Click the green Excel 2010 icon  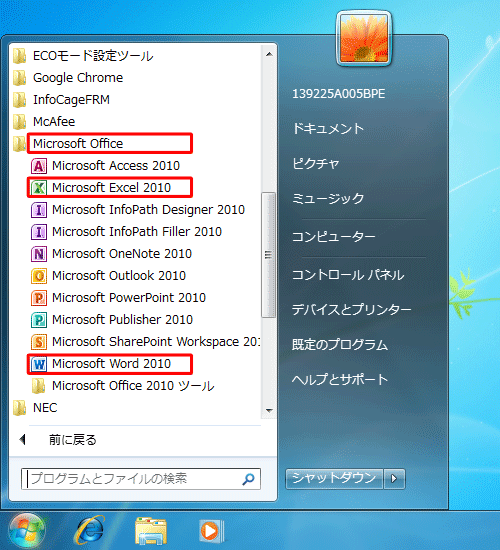[x=39, y=188]
